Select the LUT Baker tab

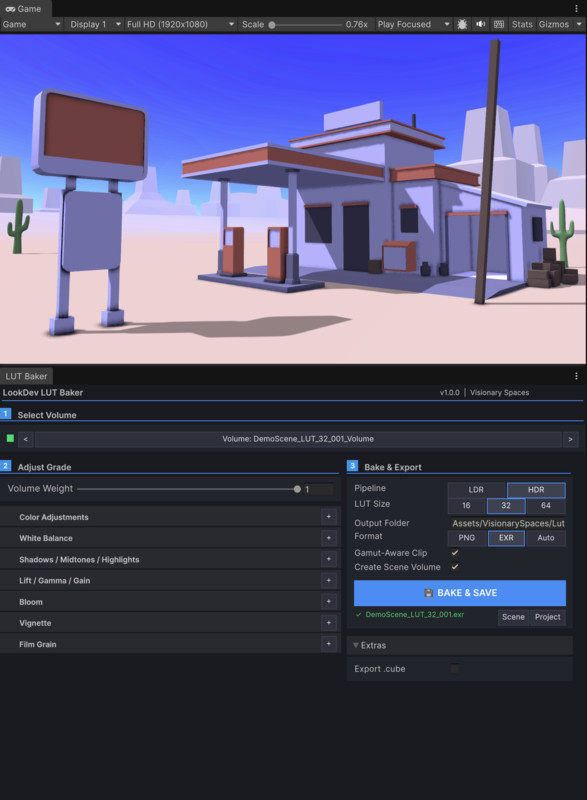pos(27,376)
